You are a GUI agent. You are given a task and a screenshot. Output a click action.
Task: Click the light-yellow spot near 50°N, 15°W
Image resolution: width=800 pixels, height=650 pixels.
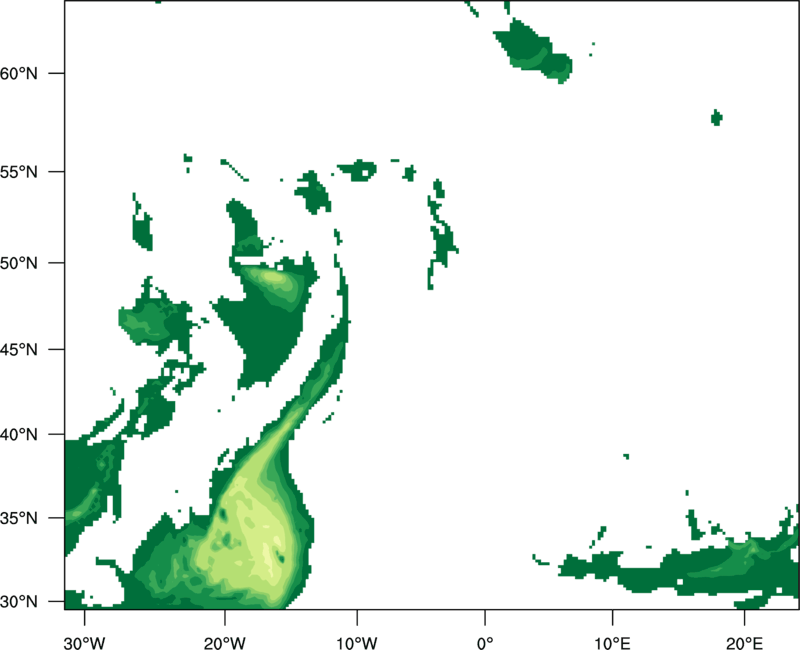(272, 281)
